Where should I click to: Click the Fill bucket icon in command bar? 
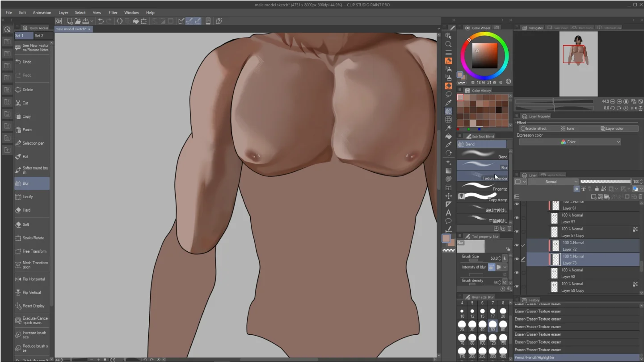136,21
